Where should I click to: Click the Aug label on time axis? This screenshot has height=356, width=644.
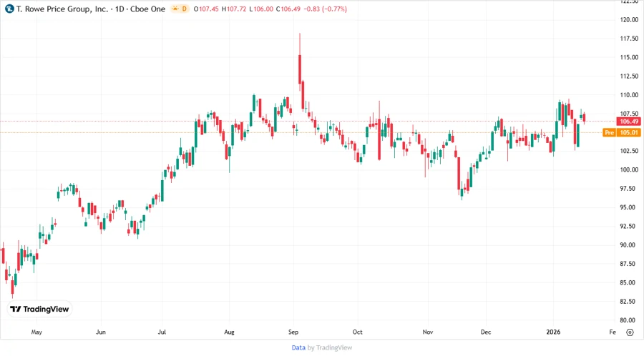pyautogui.click(x=229, y=332)
